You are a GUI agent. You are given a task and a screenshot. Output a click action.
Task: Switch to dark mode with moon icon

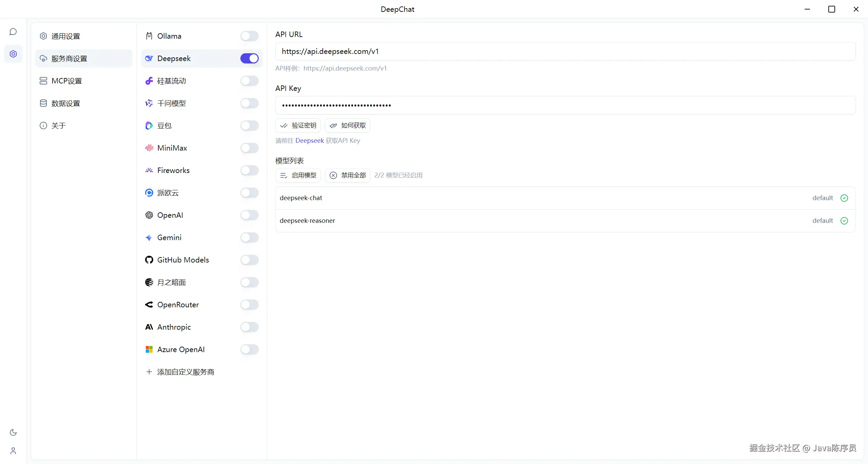pyautogui.click(x=13, y=432)
